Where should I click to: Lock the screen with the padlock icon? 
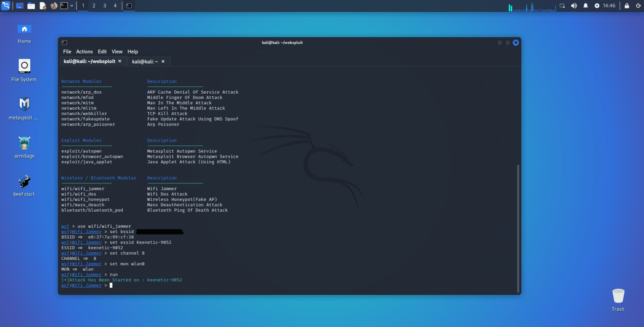click(627, 6)
